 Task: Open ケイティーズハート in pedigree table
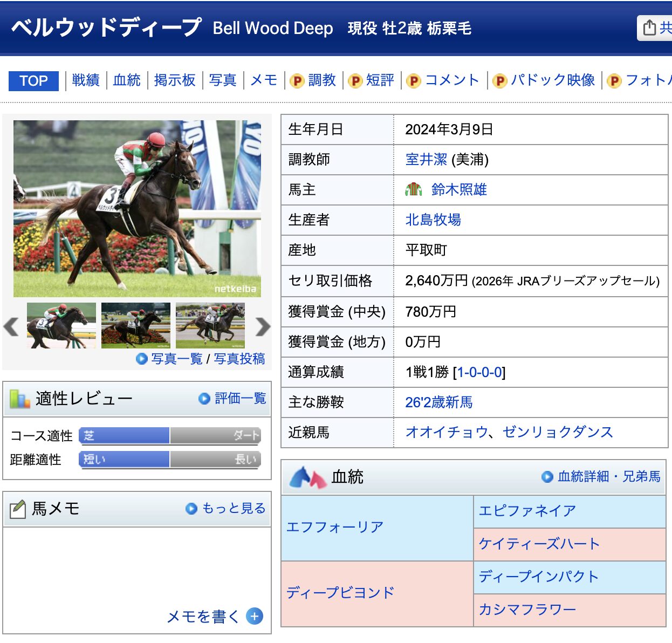[x=539, y=543]
